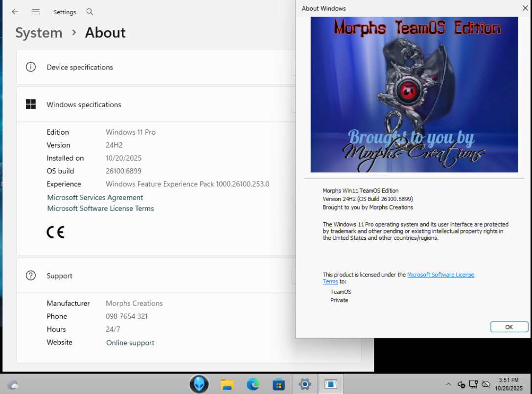Click the Windows logo beside Windows specifications
This screenshot has width=532, height=394.
point(31,105)
